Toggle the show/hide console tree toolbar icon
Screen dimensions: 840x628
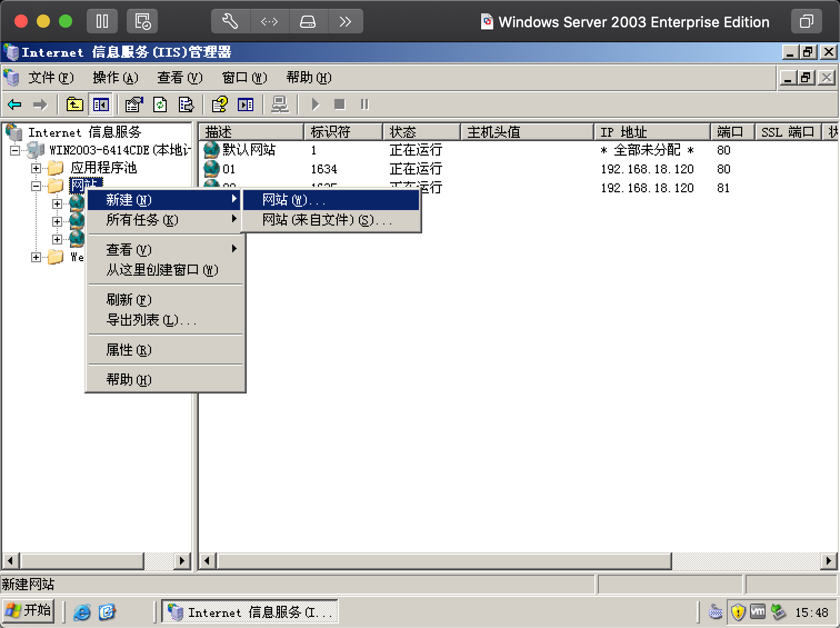101,104
